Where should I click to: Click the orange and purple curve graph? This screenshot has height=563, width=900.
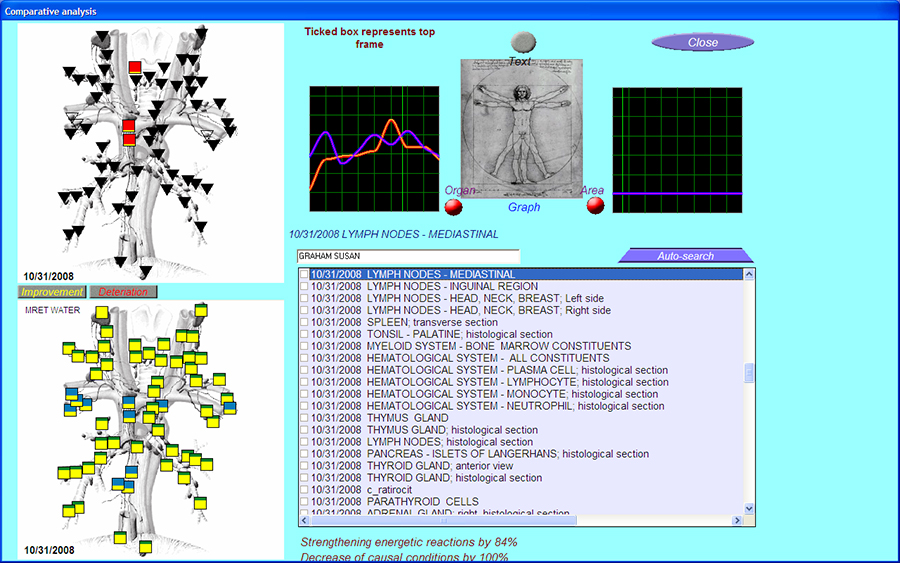[x=374, y=149]
